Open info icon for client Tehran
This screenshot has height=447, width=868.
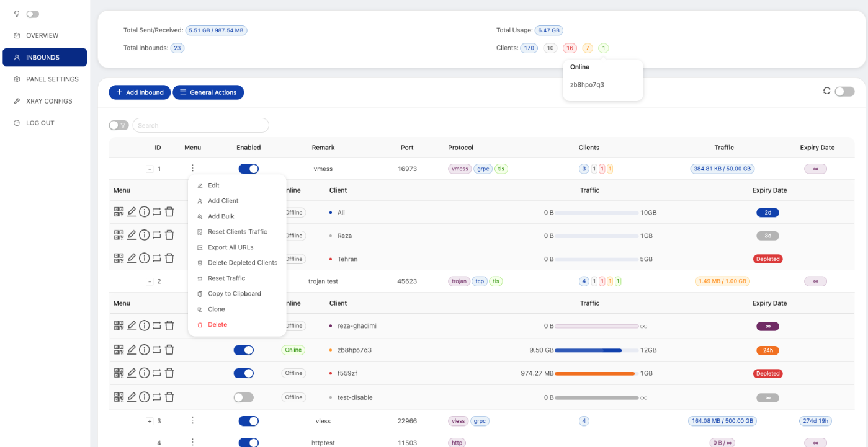144,259
